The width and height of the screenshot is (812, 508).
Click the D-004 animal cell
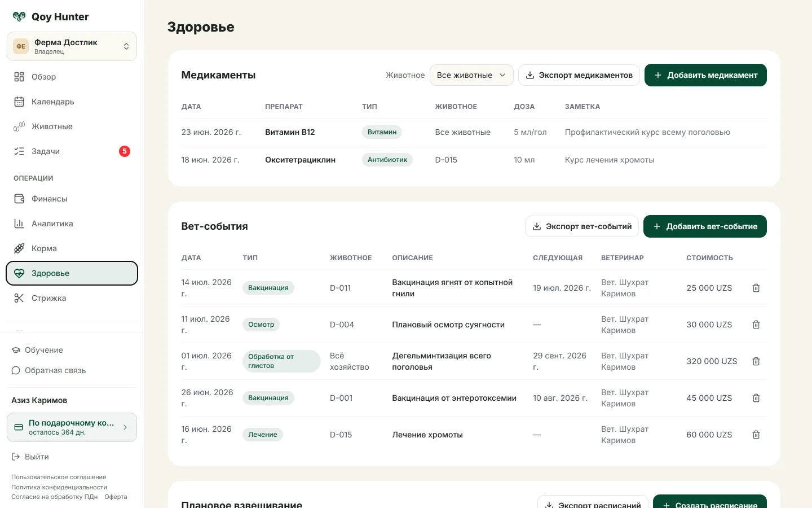tap(342, 325)
